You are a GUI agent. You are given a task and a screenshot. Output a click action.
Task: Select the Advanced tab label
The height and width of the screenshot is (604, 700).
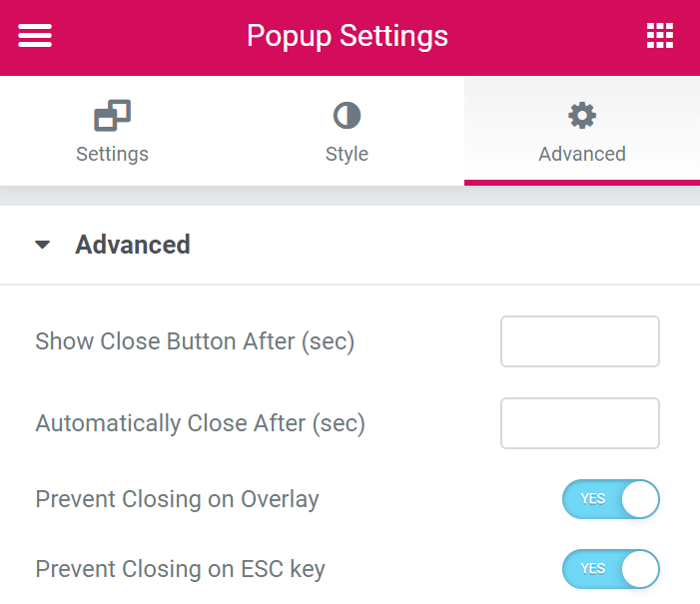point(582,154)
